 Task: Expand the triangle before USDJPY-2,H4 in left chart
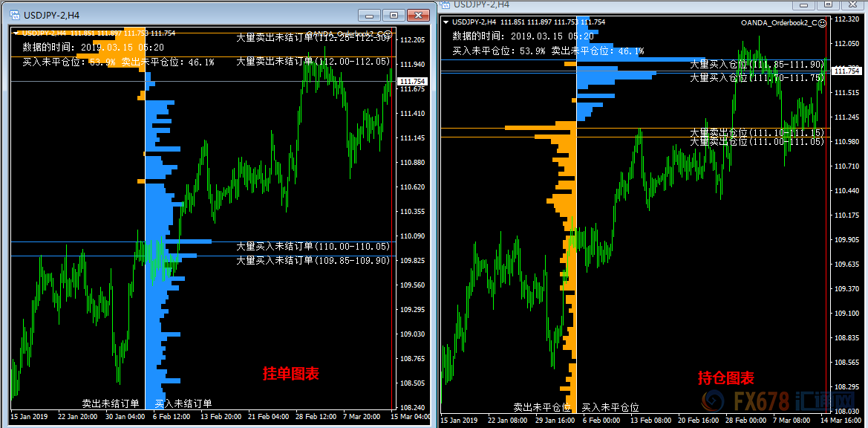[17, 33]
